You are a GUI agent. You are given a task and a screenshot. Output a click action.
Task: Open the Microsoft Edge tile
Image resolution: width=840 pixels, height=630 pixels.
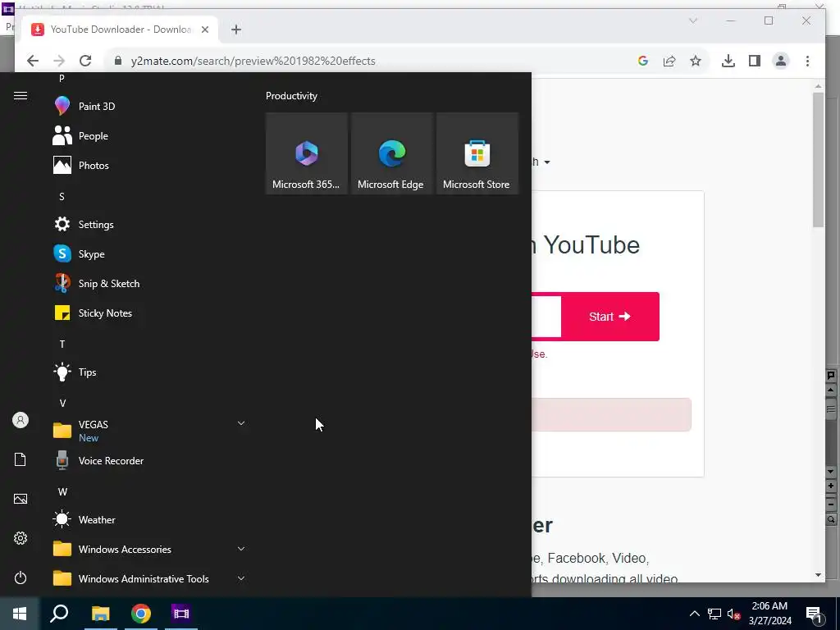tap(391, 153)
